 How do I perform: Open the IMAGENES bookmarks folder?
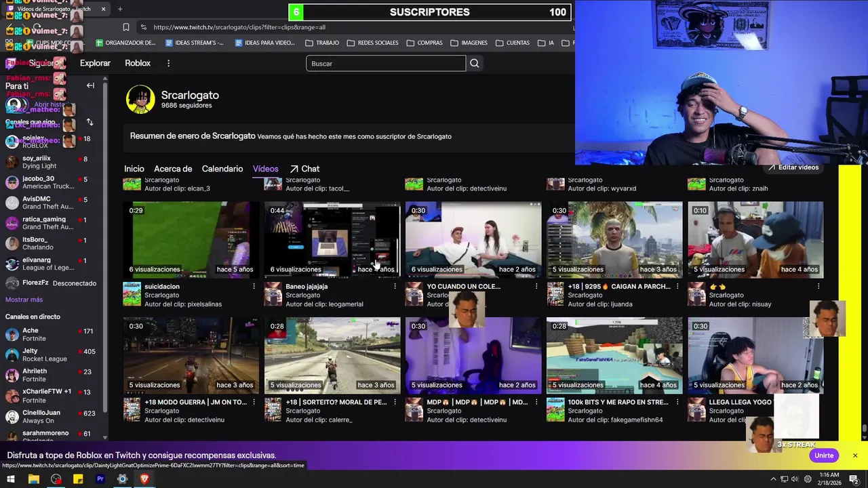pyautogui.click(x=468, y=43)
